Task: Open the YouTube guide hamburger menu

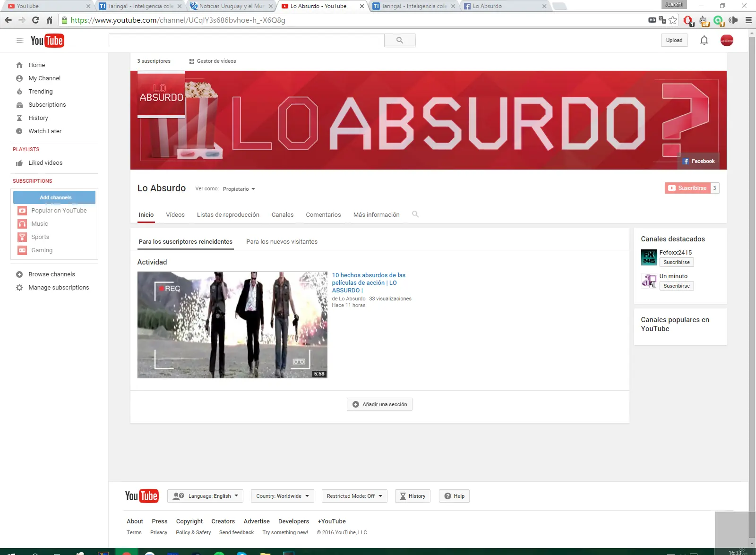Action: pos(20,41)
